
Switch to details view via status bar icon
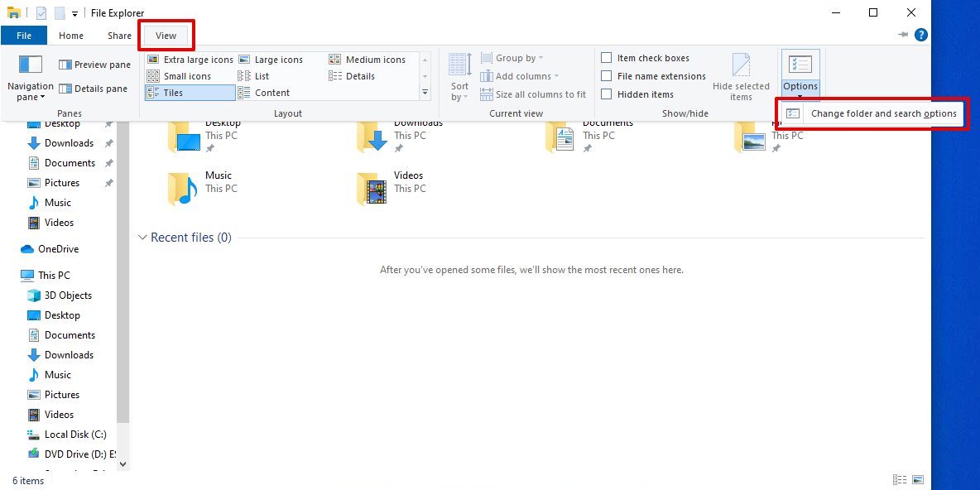(x=900, y=479)
